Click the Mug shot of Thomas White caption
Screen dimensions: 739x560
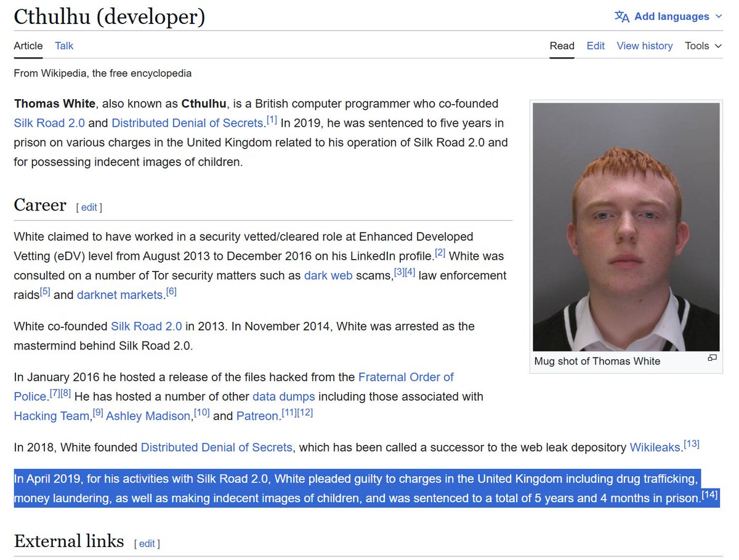coord(597,361)
